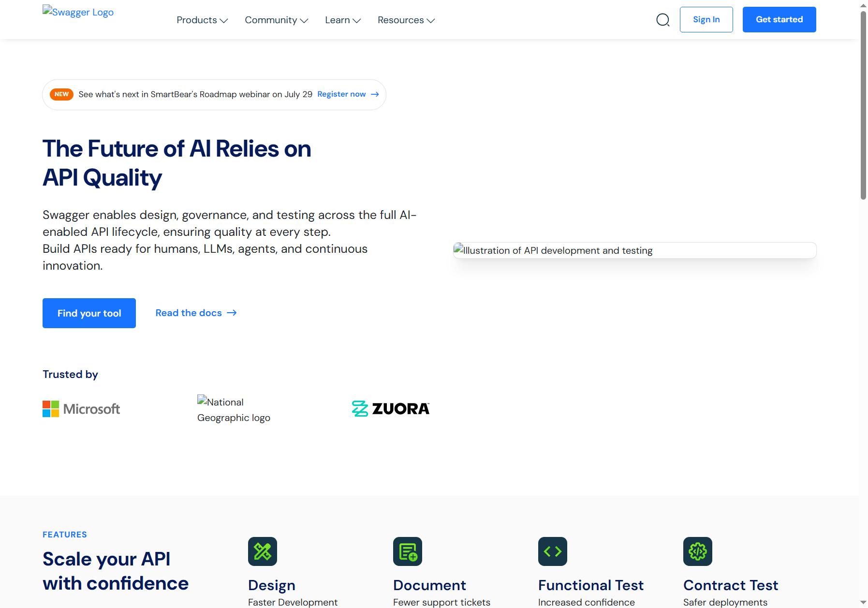This screenshot has width=868, height=608.
Task: Click the Design feature icon
Action: pyautogui.click(x=263, y=551)
